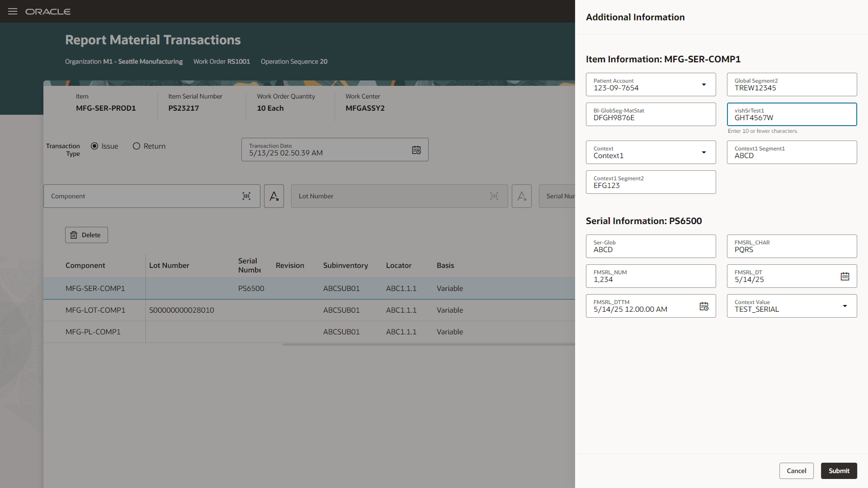The width and height of the screenshot is (868, 488).
Task: Submit the additional information form
Action: pos(839,470)
